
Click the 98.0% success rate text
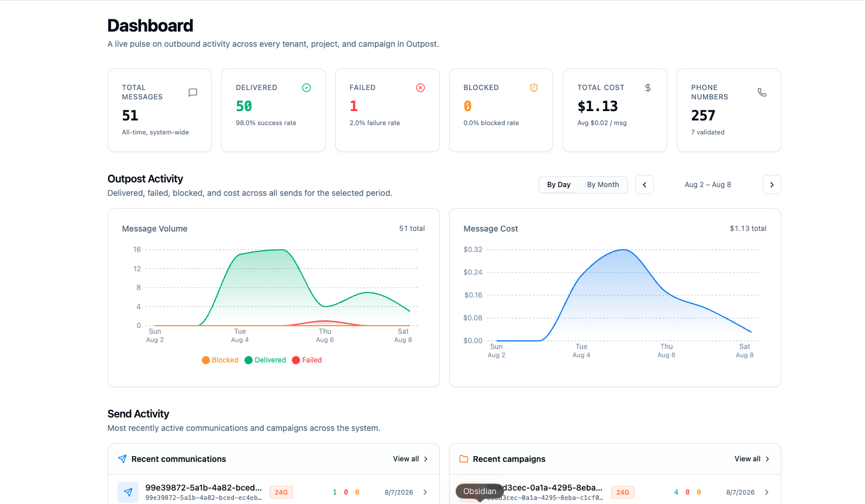(x=266, y=123)
